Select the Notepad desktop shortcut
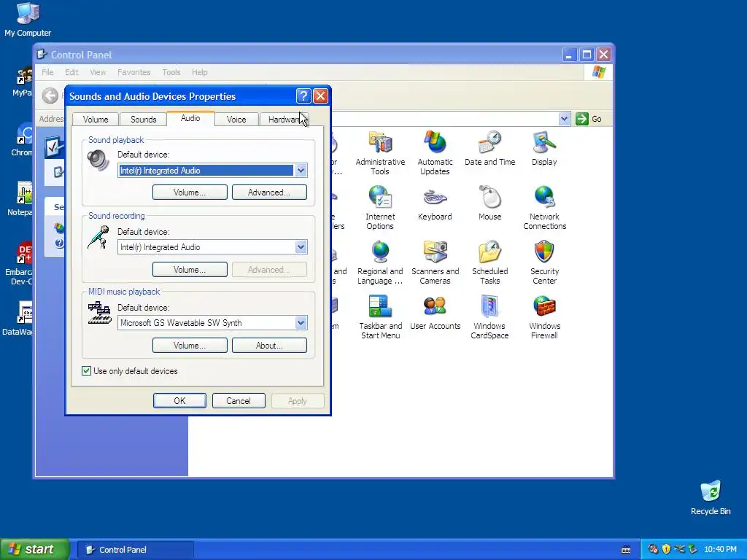Image resolution: width=747 pixels, height=560 pixels. click(x=20, y=199)
